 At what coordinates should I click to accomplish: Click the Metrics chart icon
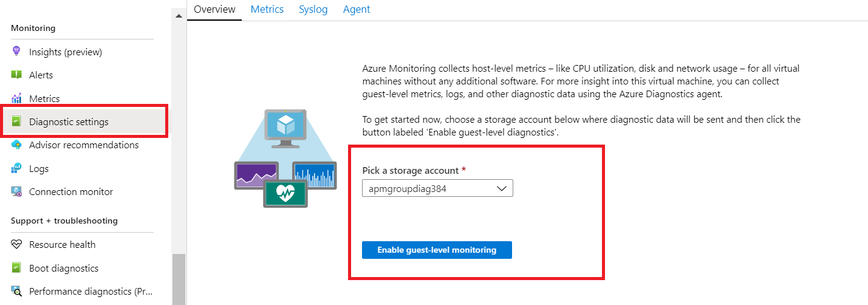pos(16,98)
